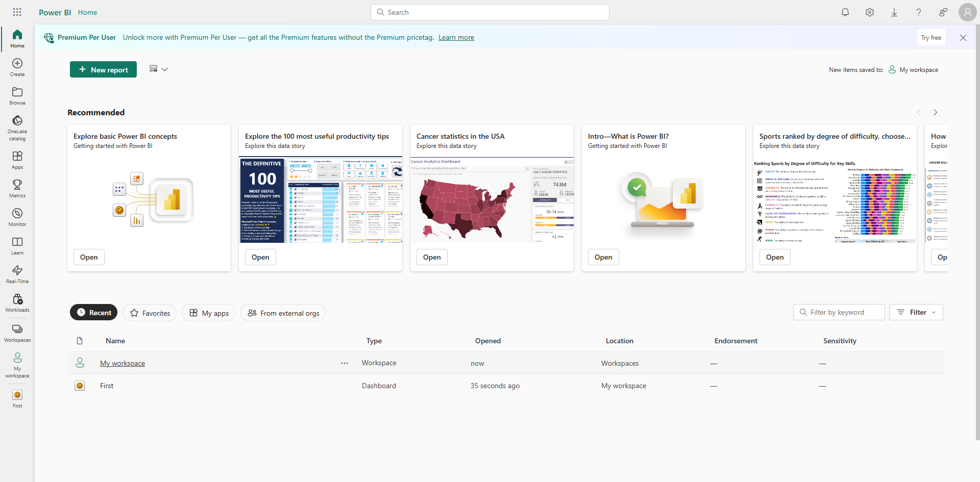980x482 pixels.
Task: Select the 100 productivity tips thumbnail
Action: 321,200
